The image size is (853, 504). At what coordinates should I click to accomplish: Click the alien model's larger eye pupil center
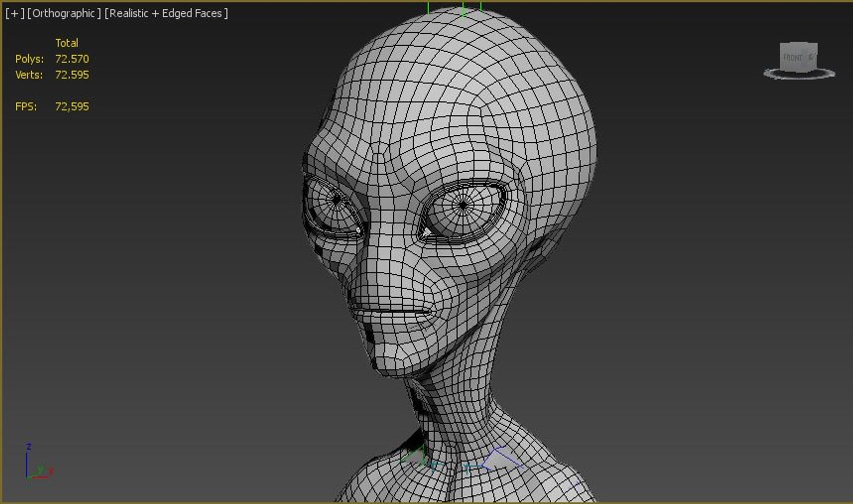pyautogui.click(x=462, y=205)
